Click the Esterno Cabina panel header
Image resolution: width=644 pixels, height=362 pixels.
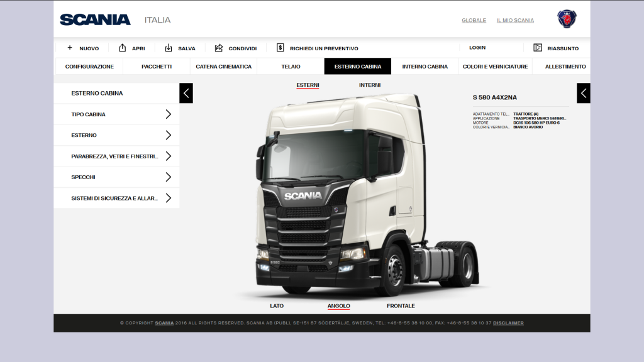(116, 93)
